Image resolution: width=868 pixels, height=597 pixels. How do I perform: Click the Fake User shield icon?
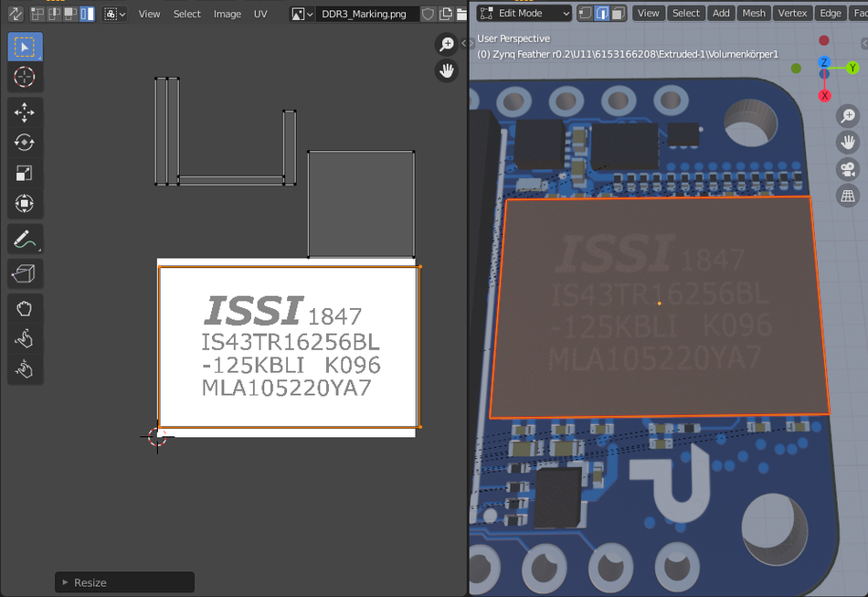(428, 14)
